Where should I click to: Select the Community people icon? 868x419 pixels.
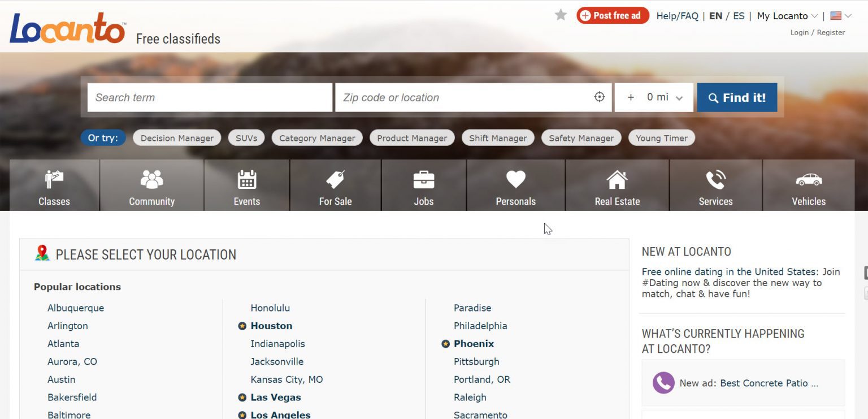151,179
